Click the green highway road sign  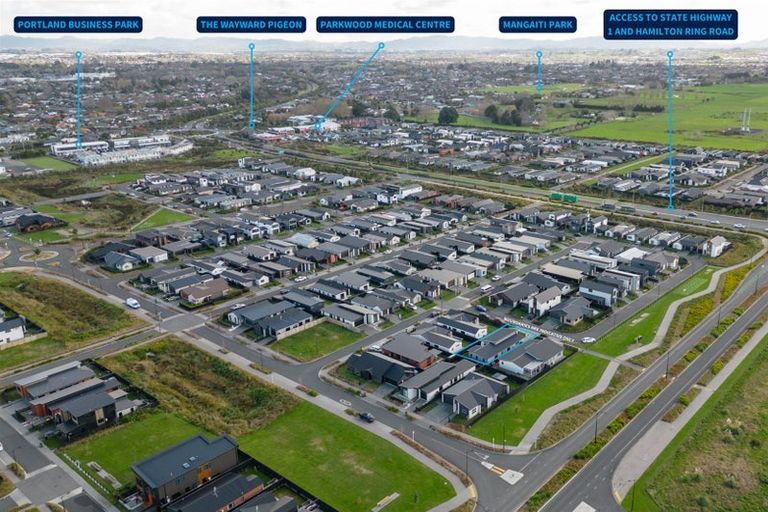(x=563, y=198)
